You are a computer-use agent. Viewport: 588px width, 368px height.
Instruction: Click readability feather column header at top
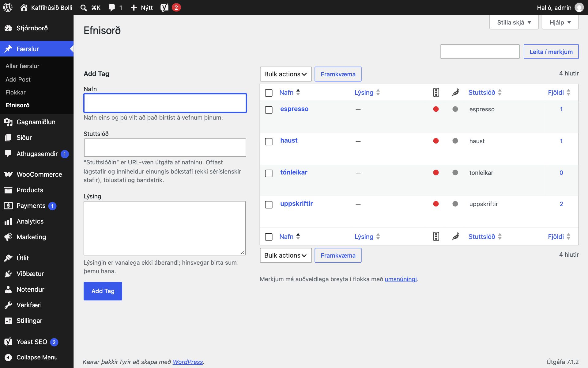coord(455,92)
